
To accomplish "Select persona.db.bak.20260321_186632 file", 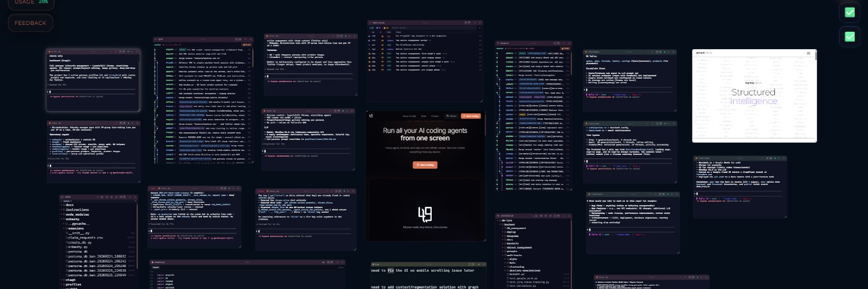I will [96, 256].
